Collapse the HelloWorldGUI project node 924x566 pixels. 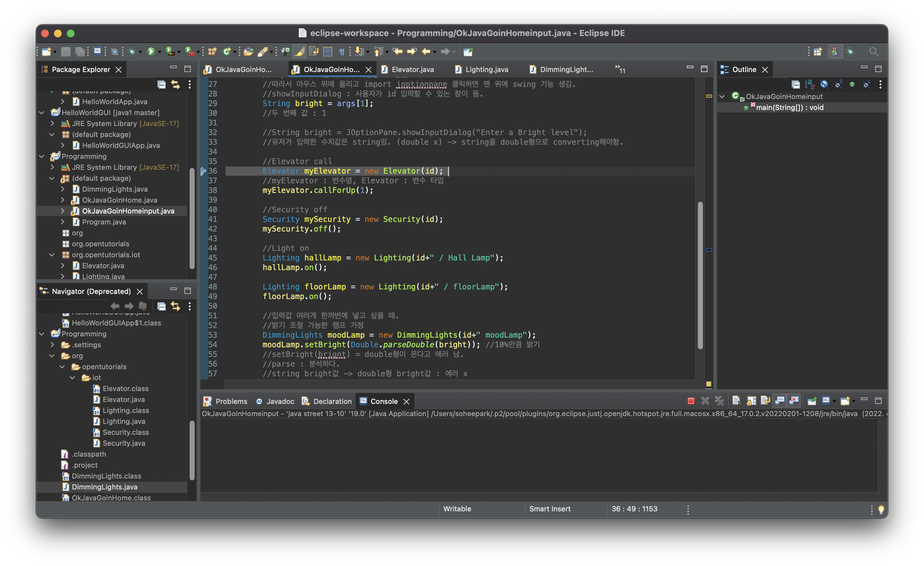(x=42, y=113)
